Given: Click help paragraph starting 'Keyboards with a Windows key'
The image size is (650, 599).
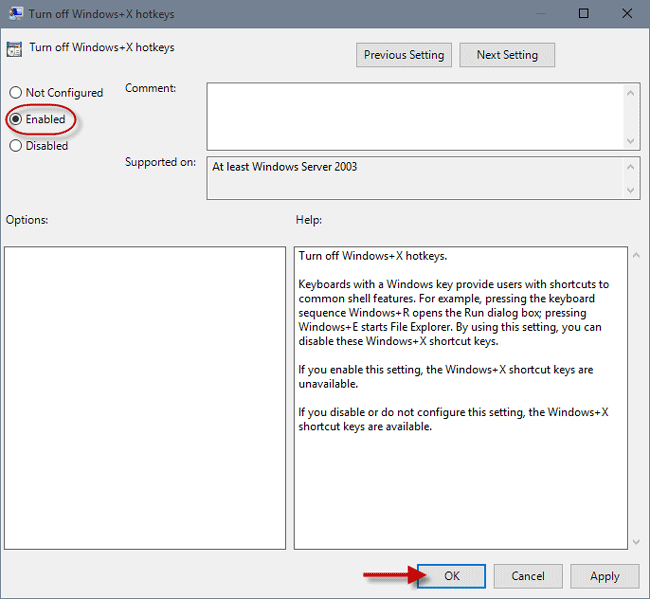Looking at the screenshot, I should [x=454, y=313].
